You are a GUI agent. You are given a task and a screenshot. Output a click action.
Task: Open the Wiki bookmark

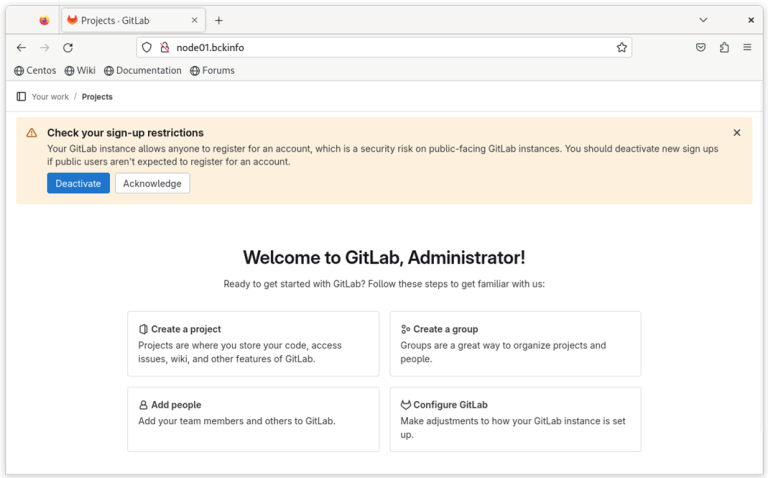click(x=80, y=71)
